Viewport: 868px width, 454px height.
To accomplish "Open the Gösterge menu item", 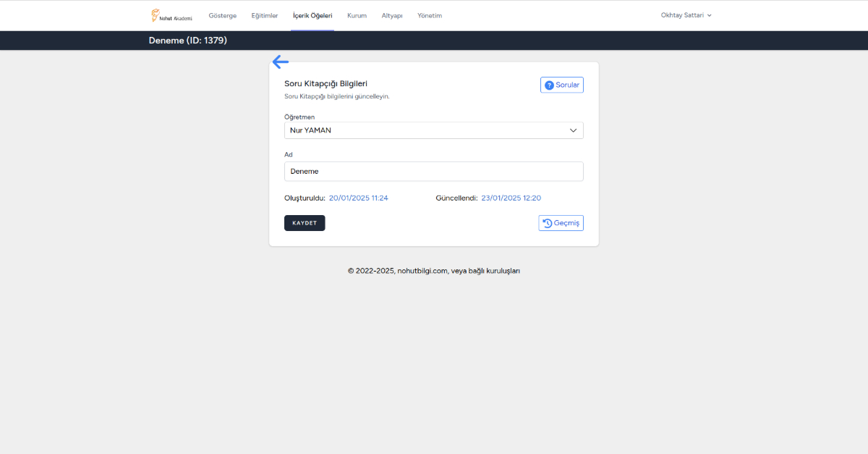I will [222, 15].
